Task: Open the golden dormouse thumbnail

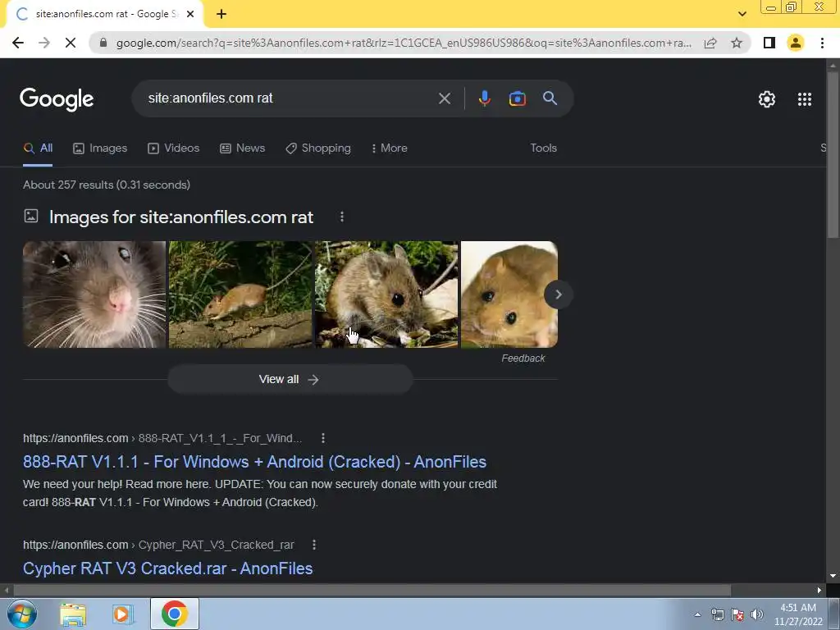Action: click(509, 294)
